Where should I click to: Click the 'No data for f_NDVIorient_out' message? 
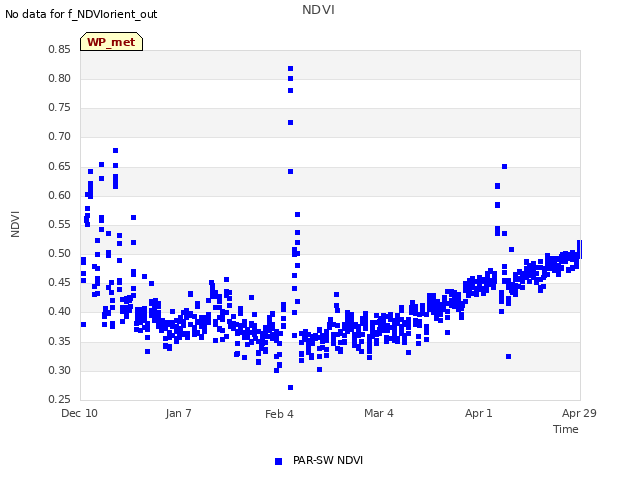81,14
